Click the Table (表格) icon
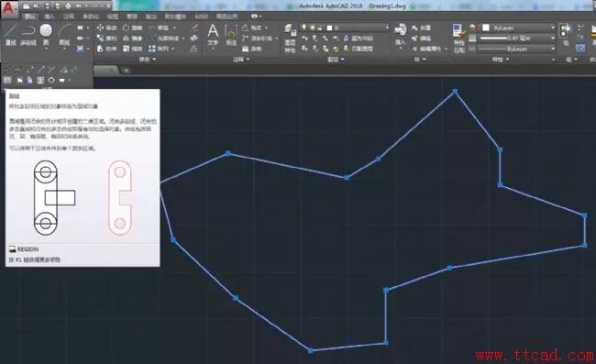The image size is (596, 364). [245, 49]
